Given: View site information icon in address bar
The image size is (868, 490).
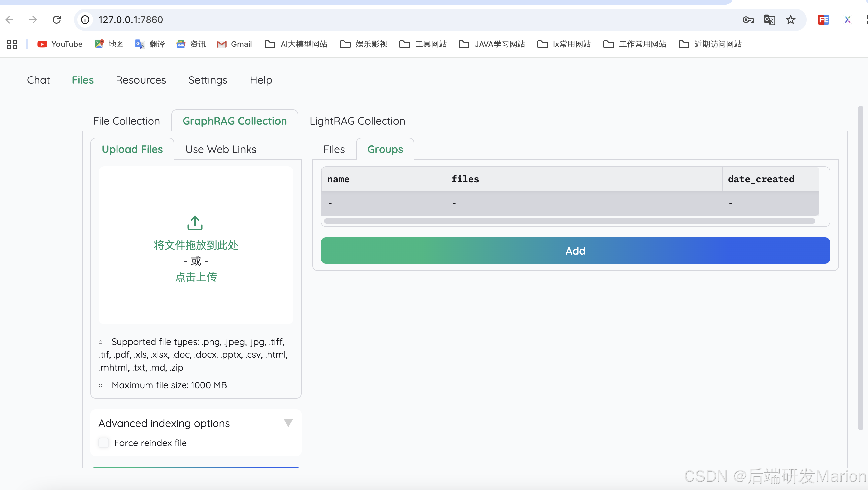Looking at the screenshot, I should click(x=85, y=20).
